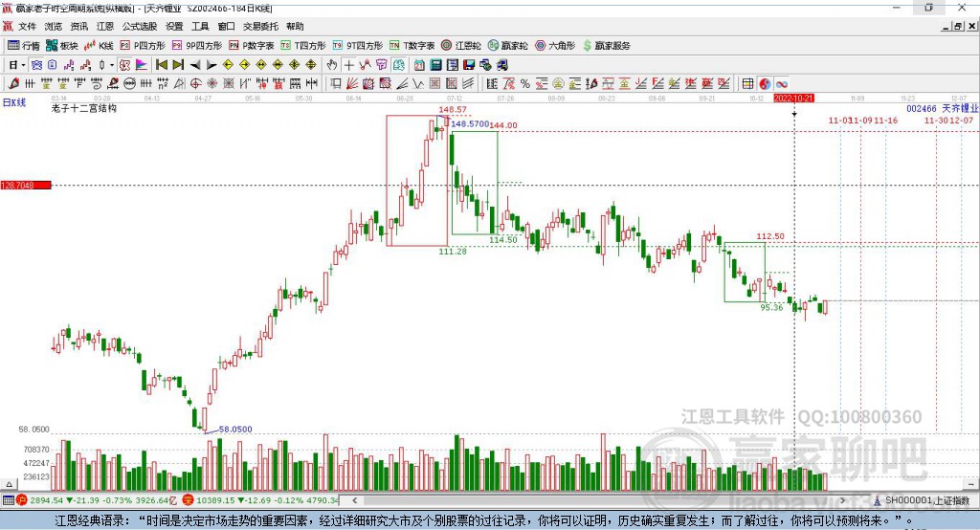Jump to first bar with skip-start icon
The height and width of the screenshot is (530, 980).
[x=161, y=65]
